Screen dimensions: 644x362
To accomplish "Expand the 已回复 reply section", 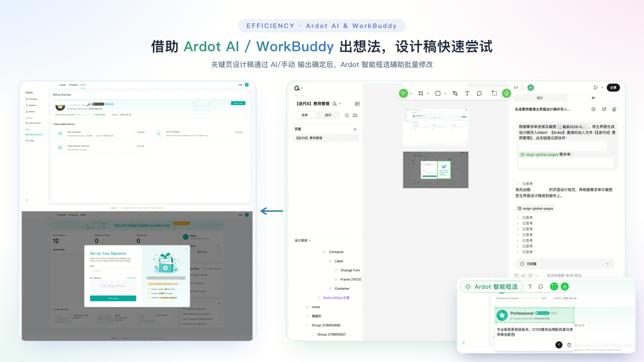I will tap(565, 264).
